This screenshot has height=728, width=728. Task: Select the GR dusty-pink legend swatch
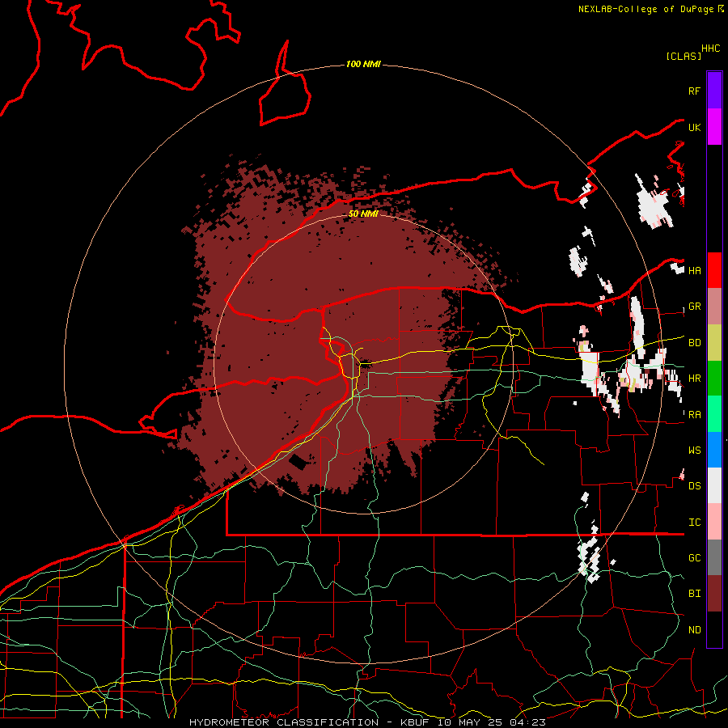(x=714, y=307)
